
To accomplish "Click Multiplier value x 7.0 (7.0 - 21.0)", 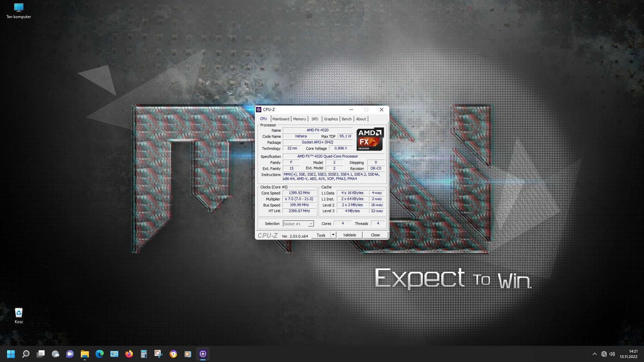I will tap(299, 199).
